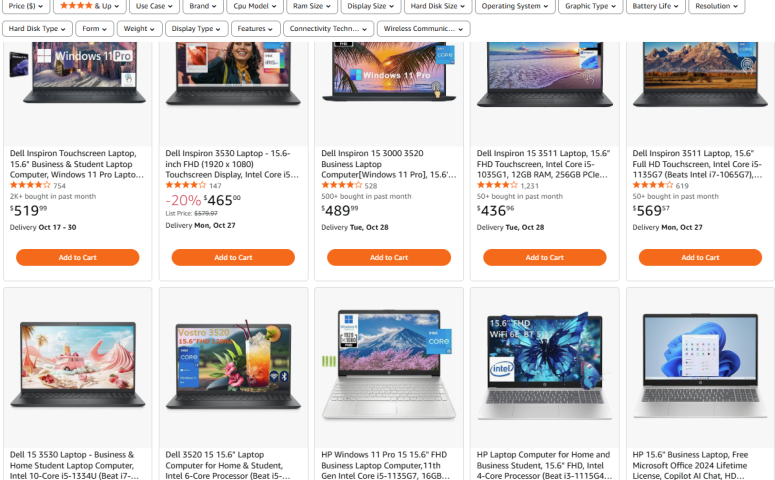The width and height of the screenshot is (775, 480).
Task: Click star rating icons with 1,231 reviews
Action: pos(497,185)
